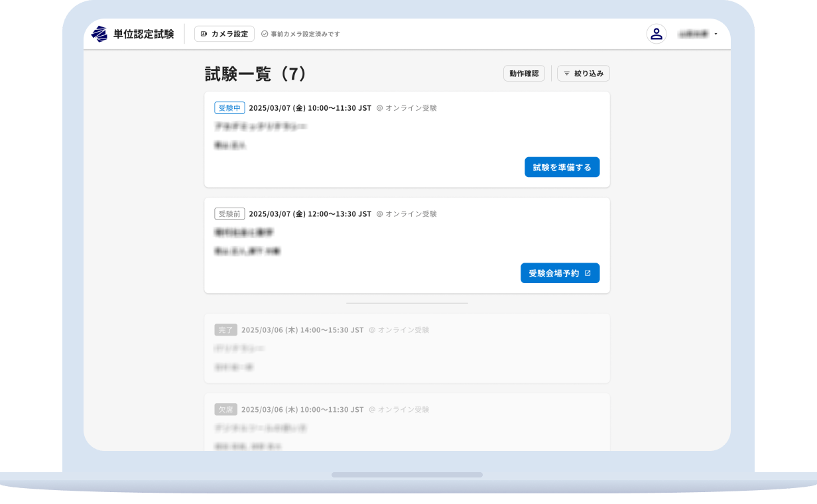Click the 完了 badge on the completed exam
Screen dimensions: 817x504
(x=225, y=329)
